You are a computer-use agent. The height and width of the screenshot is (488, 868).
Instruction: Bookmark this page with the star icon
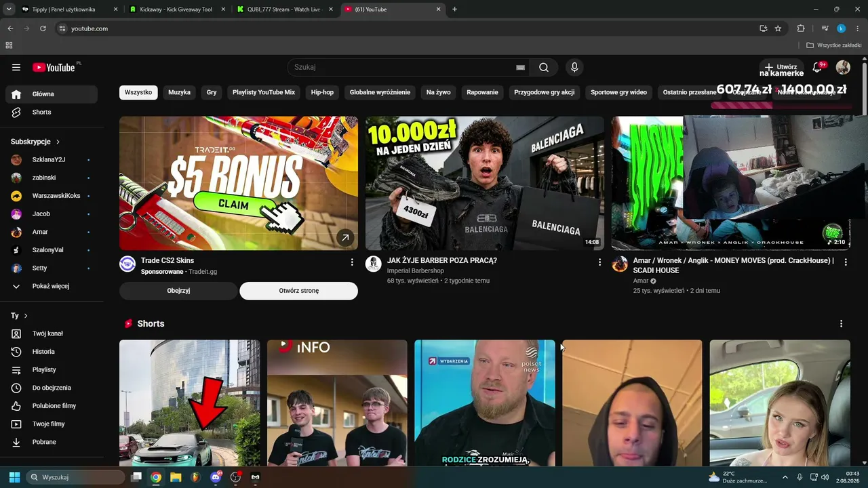pos(778,28)
